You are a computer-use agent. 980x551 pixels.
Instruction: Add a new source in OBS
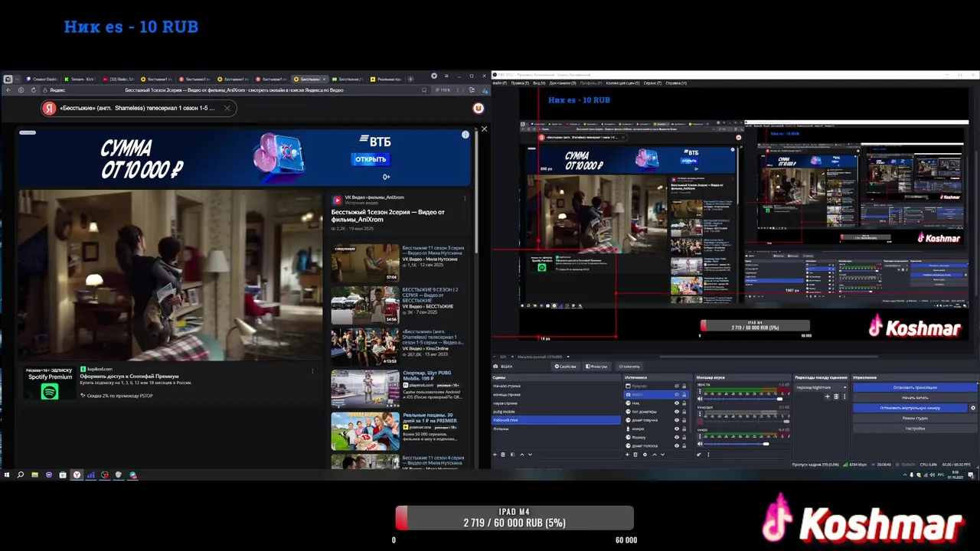(x=627, y=455)
